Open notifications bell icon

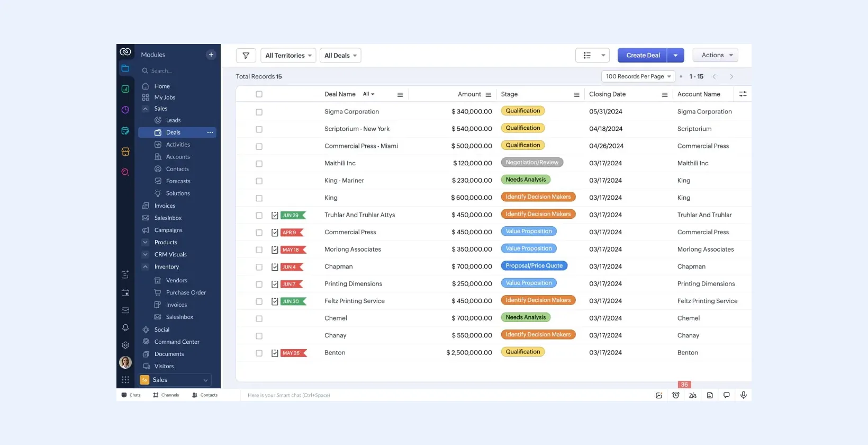pyautogui.click(x=125, y=328)
